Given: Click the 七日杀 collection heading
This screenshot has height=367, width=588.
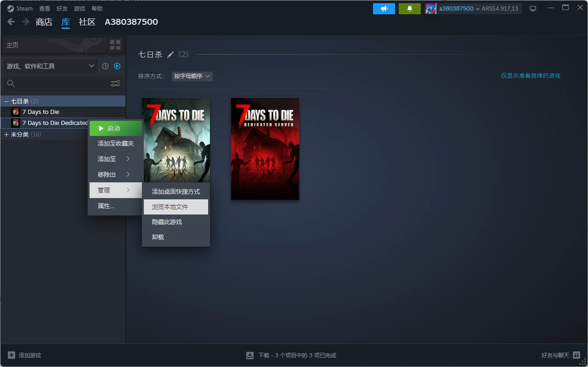Looking at the screenshot, I should 150,55.
